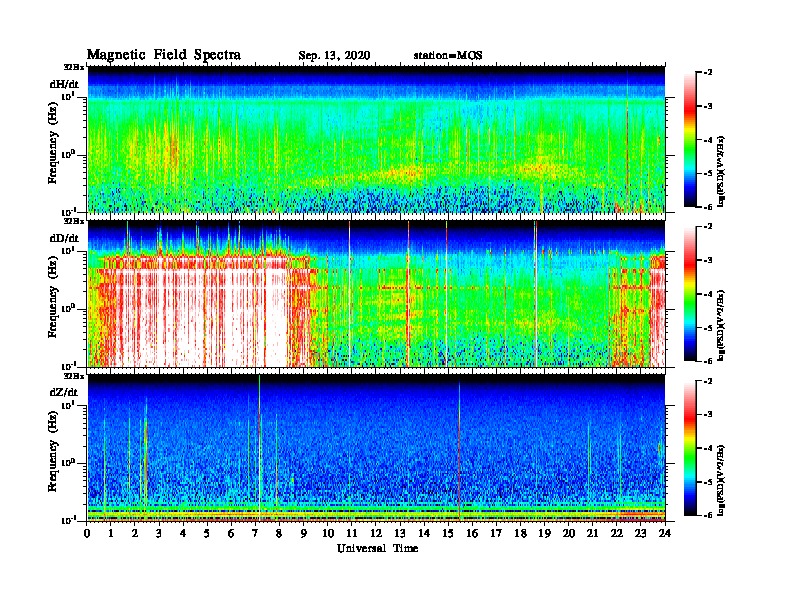Select the dD/dt panel label
This screenshot has height=612, width=792.
pyautogui.click(x=64, y=238)
